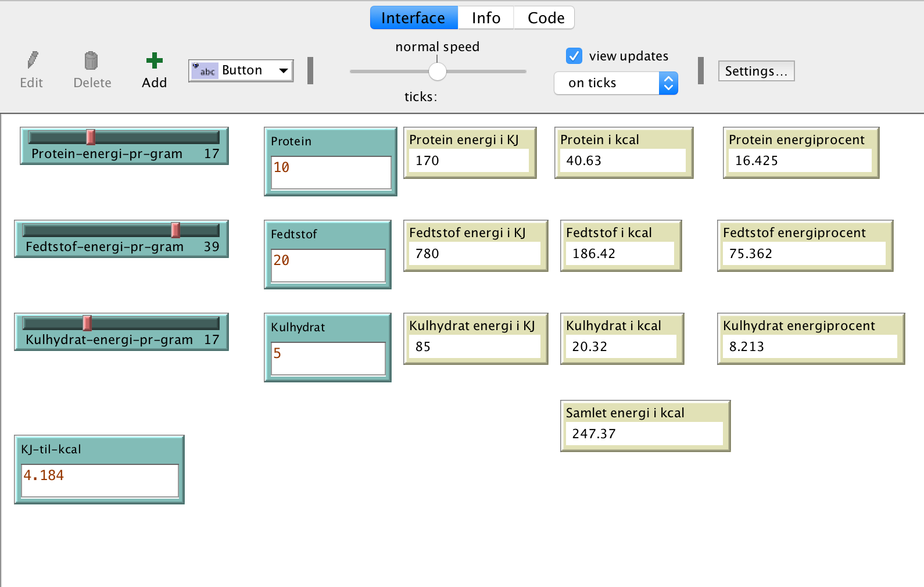Click the Fedtstof input field
Image resolution: width=924 pixels, height=587 pixels.
coord(328,265)
